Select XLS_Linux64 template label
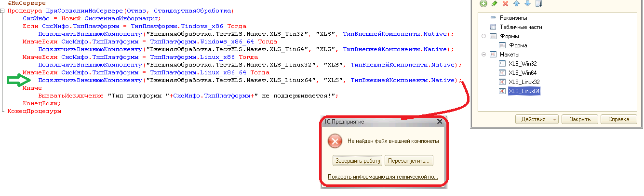 [524, 91]
